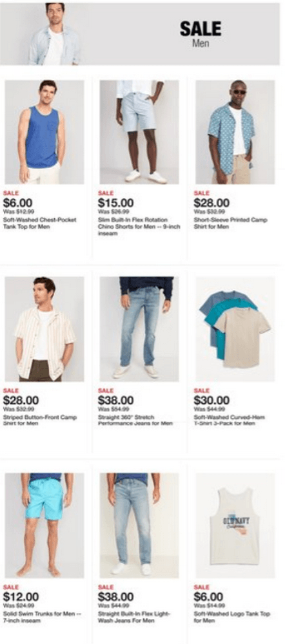Follow Straight 360° Stretch Performance Jeans link
This screenshot has height=644, width=285.
click(x=135, y=420)
